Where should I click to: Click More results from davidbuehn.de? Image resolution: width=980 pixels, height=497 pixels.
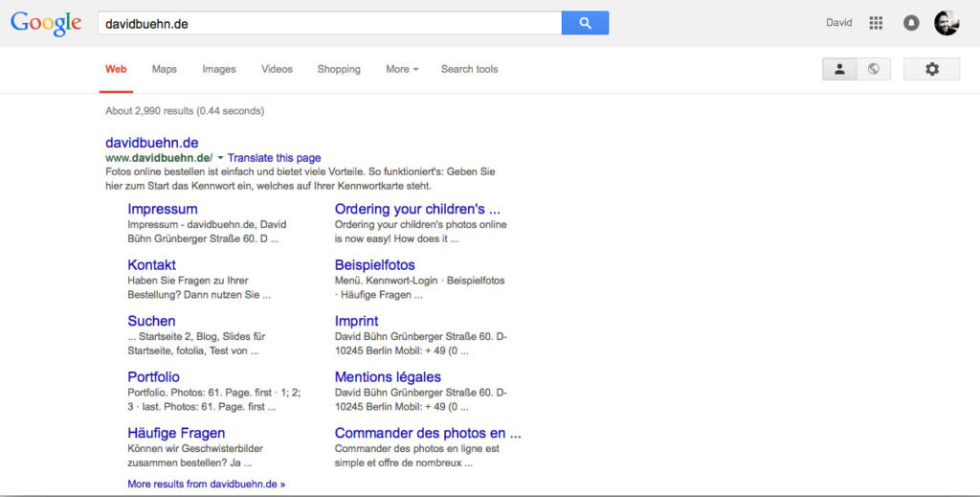[x=207, y=484]
